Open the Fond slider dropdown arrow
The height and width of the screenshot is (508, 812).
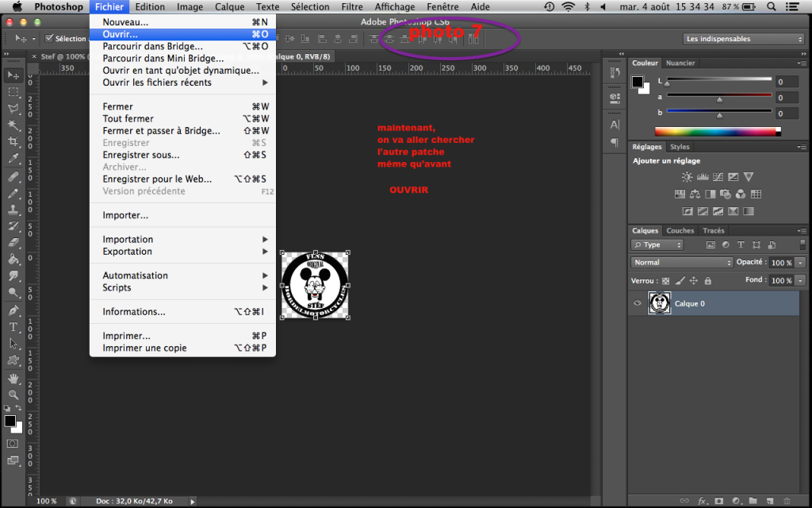801,280
